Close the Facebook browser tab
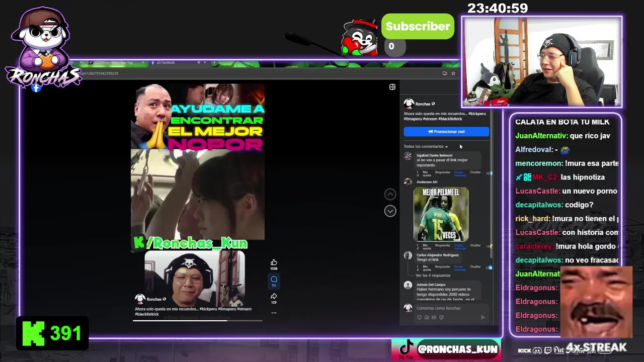Screen dimensions: 644x362 pyautogui.click(x=205, y=62)
